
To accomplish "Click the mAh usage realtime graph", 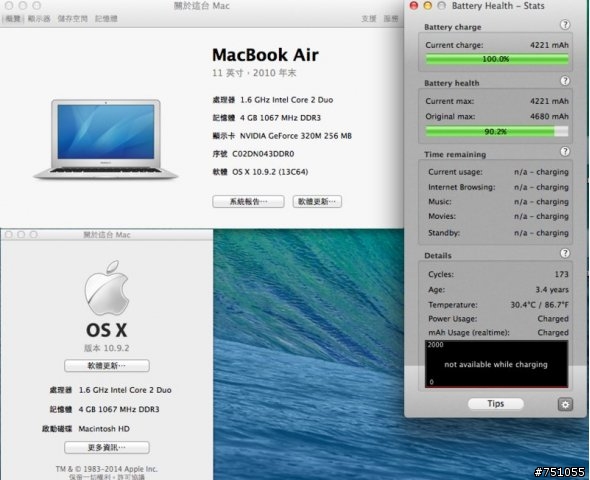I will pyautogui.click(x=496, y=364).
